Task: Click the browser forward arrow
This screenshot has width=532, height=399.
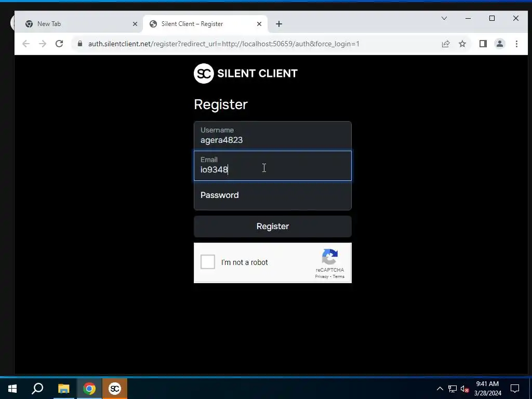Action: click(43, 44)
